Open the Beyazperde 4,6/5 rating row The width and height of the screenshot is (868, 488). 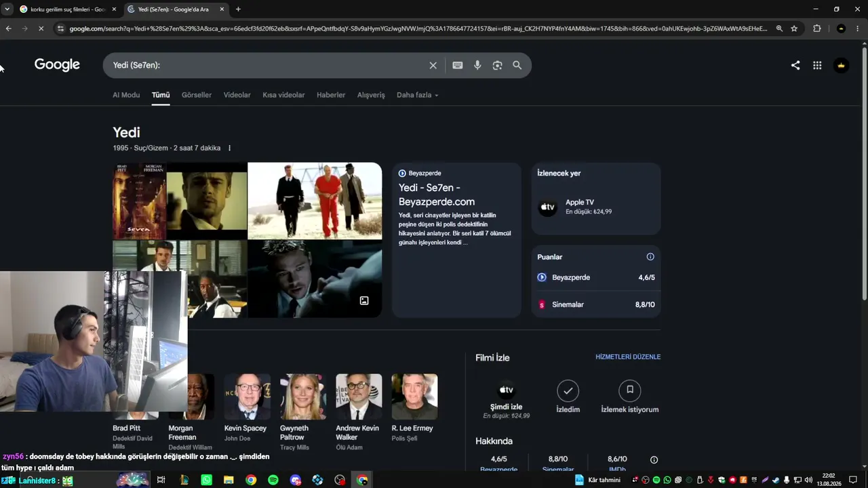596,277
